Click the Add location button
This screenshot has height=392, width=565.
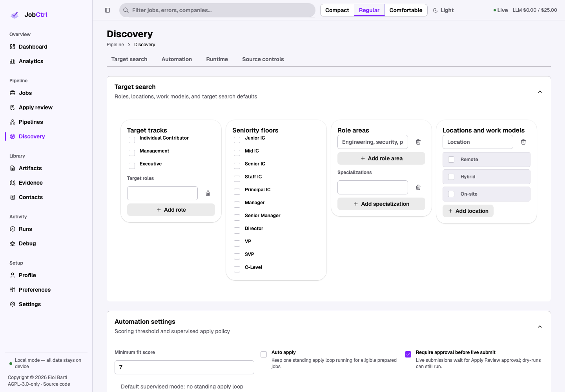click(x=468, y=211)
